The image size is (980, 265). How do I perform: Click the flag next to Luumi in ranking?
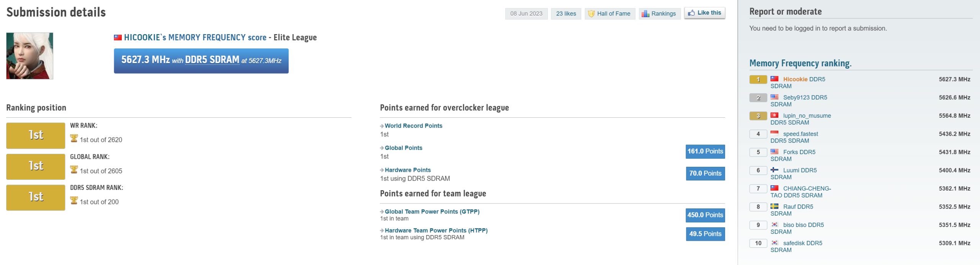(x=774, y=170)
